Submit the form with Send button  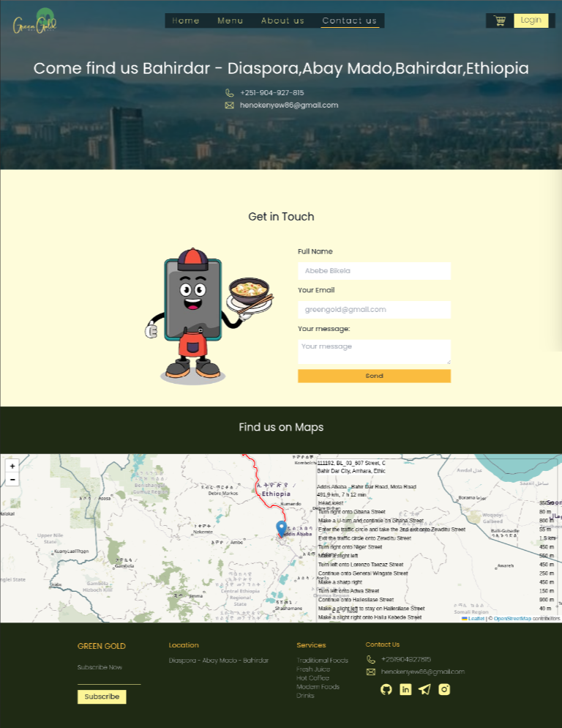tap(374, 376)
